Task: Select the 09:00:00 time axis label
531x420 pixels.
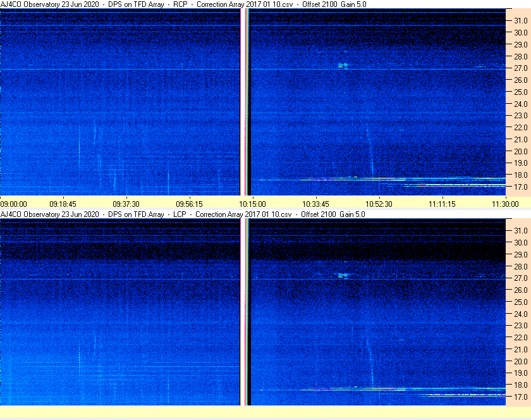Action: pos(13,204)
